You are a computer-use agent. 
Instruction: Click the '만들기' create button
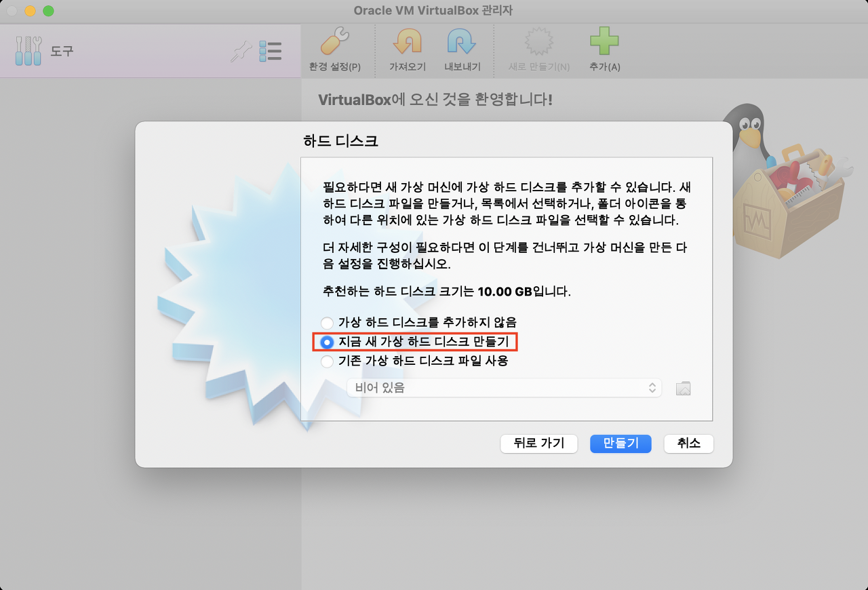[620, 444]
